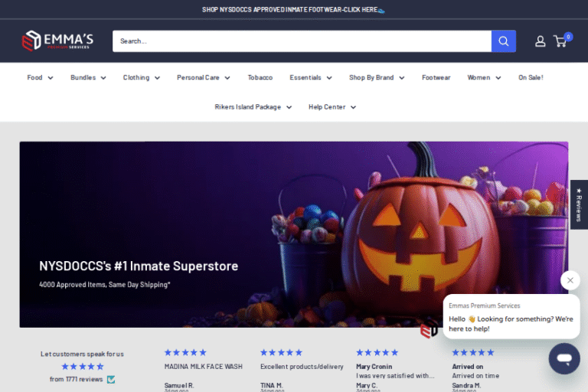Close the chat greeting popup
This screenshot has width=588, height=392.
pos(570,280)
